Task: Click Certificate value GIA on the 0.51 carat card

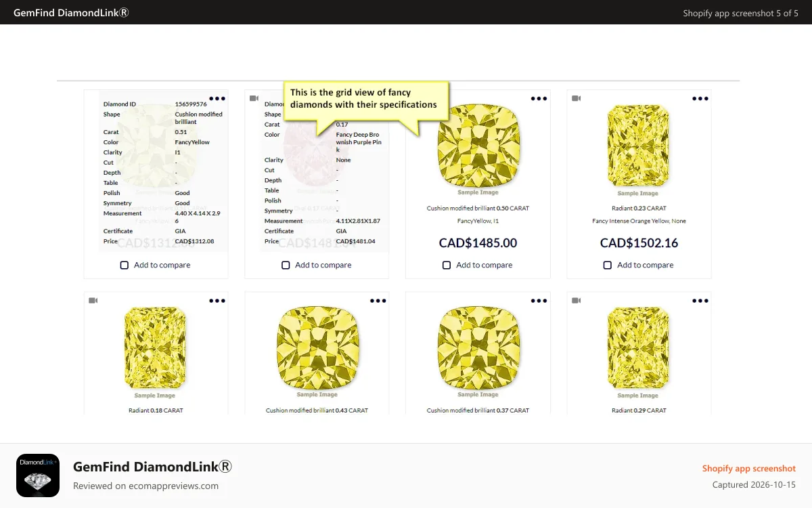Action: coord(180,231)
